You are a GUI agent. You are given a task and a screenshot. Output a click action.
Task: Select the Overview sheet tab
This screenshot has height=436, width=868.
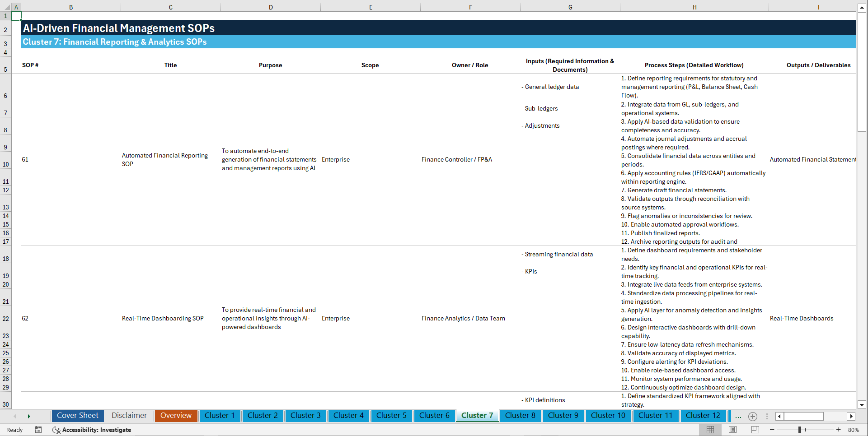(x=176, y=416)
